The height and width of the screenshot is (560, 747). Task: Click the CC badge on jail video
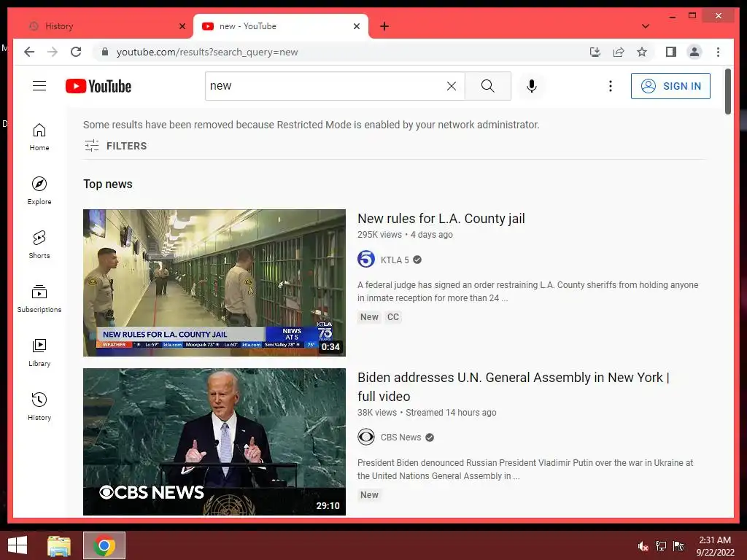(x=393, y=317)
